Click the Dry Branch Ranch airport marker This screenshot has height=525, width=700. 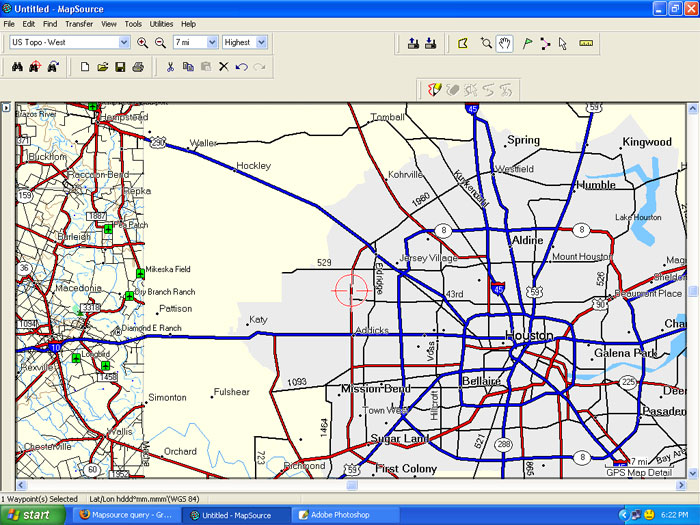click(x=129, y=296)
